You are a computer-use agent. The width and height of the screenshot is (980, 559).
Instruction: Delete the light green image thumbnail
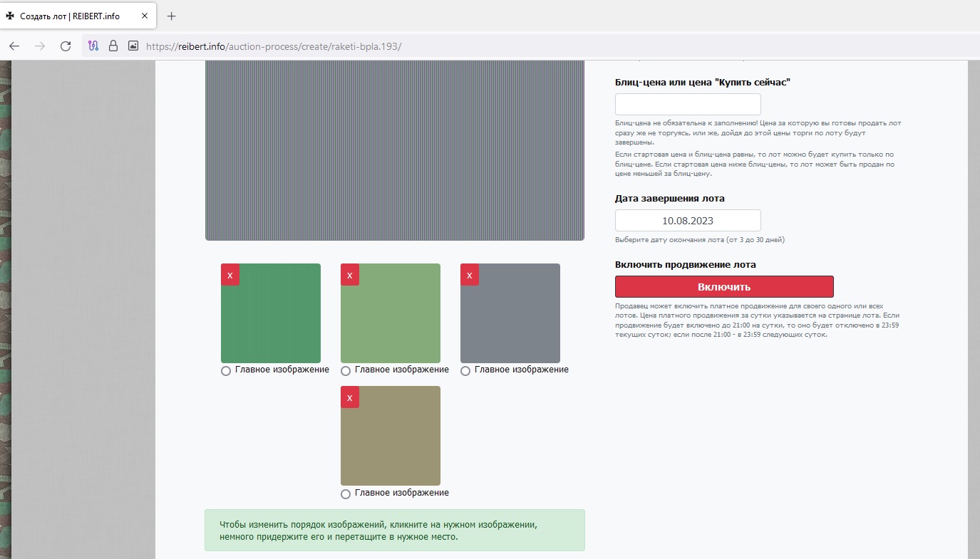pyautogui.click(x=349, y=275)
